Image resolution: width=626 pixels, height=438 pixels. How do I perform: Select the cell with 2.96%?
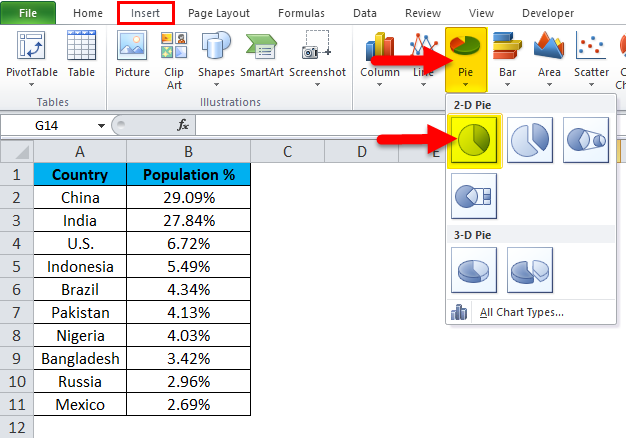[x=188, y=382]
